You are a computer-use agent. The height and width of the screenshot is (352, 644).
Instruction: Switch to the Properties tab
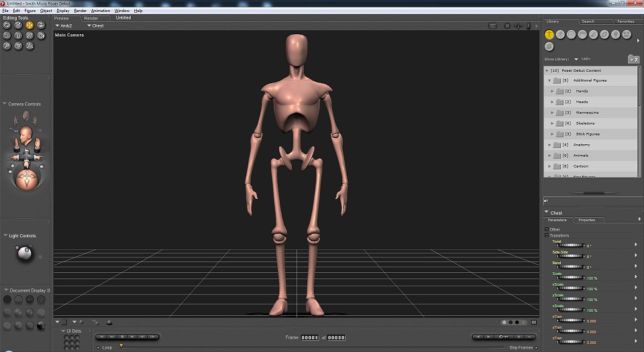coord(587,220)
